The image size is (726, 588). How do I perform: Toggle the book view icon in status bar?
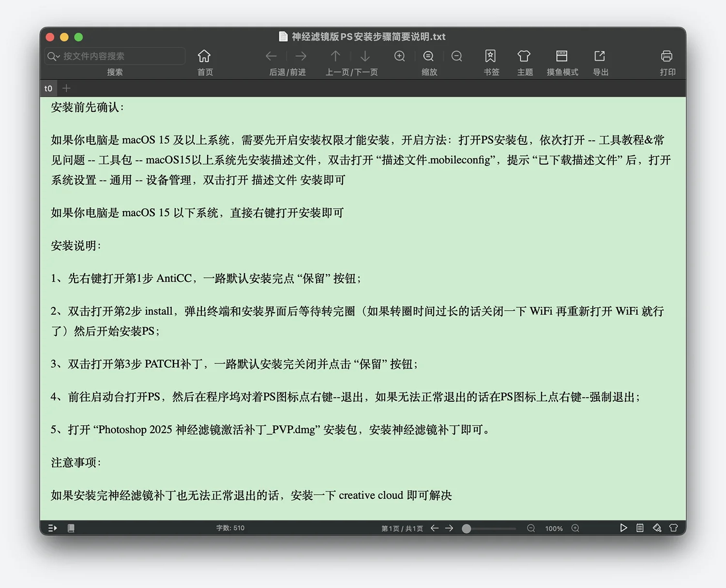[71, 528]
